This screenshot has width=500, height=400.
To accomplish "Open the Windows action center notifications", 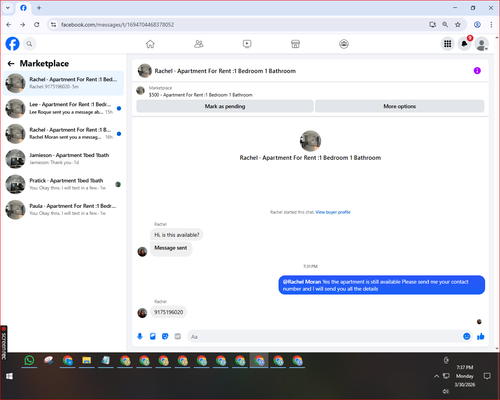I will pyautogui.click(x=487, y=376).
